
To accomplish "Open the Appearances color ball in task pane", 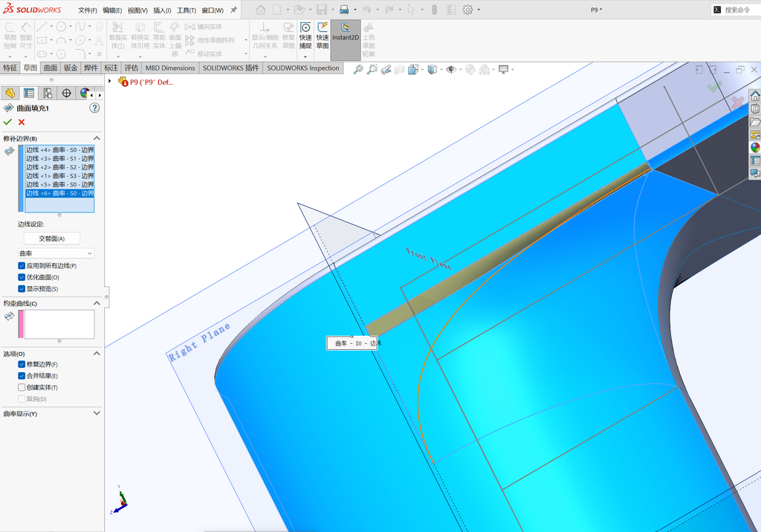I will coord(755,147).
